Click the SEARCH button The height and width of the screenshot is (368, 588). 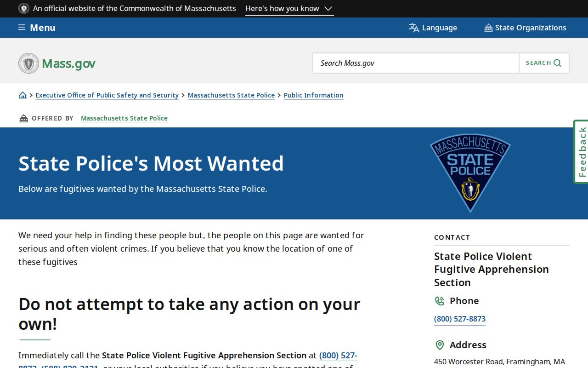pyautogui.click(x=544, y=63)
